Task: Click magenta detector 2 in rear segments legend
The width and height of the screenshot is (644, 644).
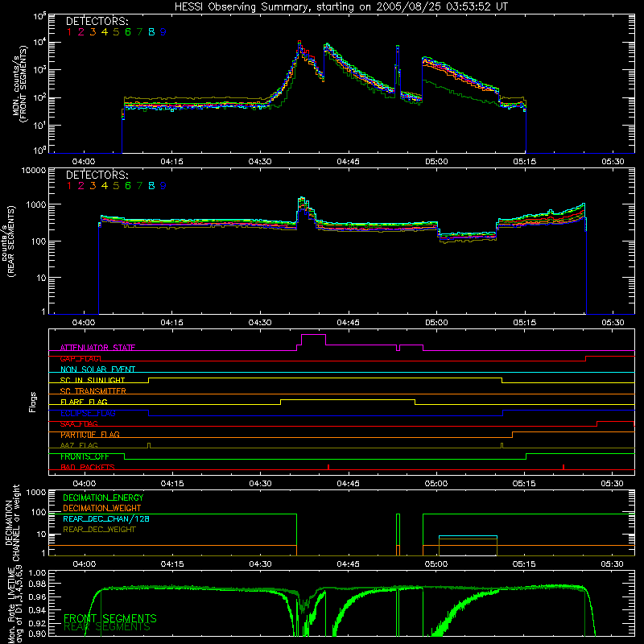Action: [81, 186]
